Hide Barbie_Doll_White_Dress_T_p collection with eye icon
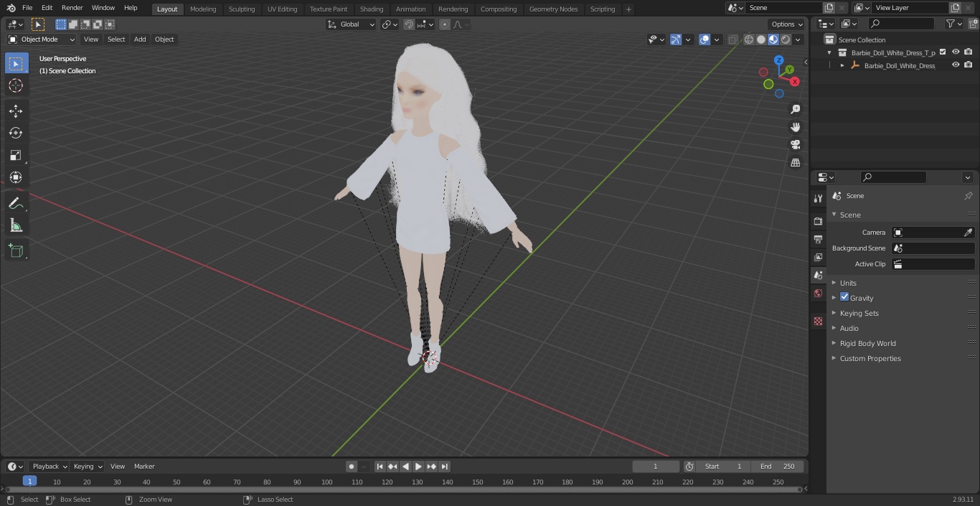Screen dimensions: 980x506 coord(956,52)
